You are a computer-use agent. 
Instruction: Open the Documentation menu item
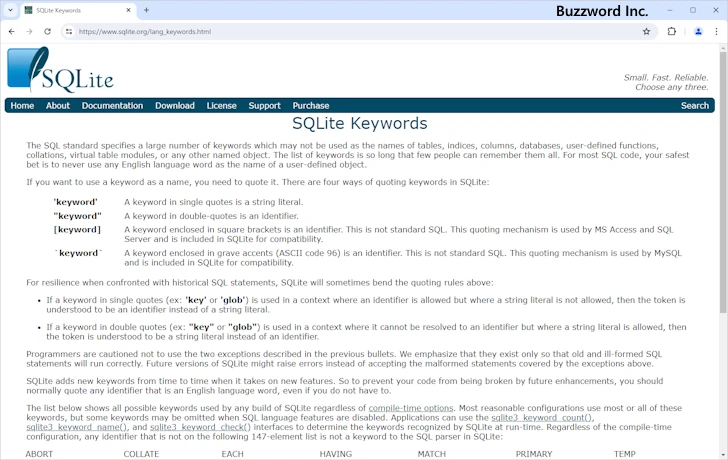pos(112,105)
